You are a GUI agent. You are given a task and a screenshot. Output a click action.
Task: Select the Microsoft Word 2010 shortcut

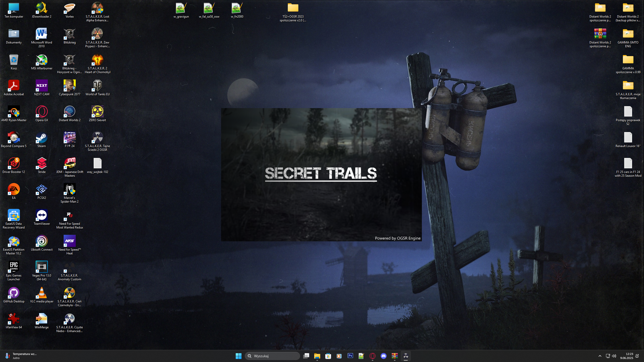pyautogui.click(x=42, y=38)
